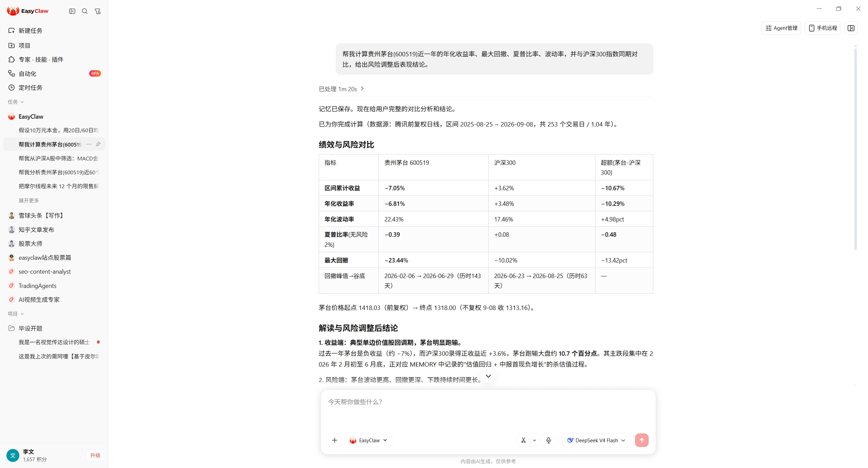Screen dimensions: 868x468
Task: Open the screenshot options dropdown arrow
Action: [534, 440]
